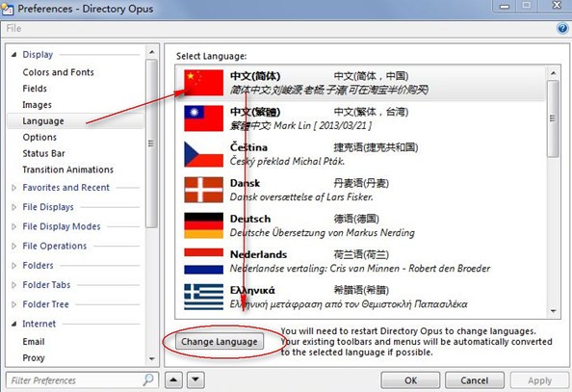Select the German flag Deutsch icon
The image size is (572, 392).
tap(203, 225)
